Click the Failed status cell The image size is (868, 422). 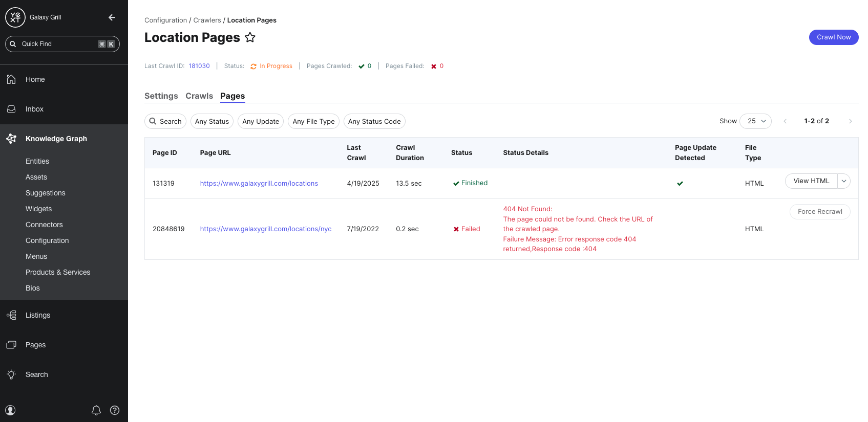tap(467, 229)
